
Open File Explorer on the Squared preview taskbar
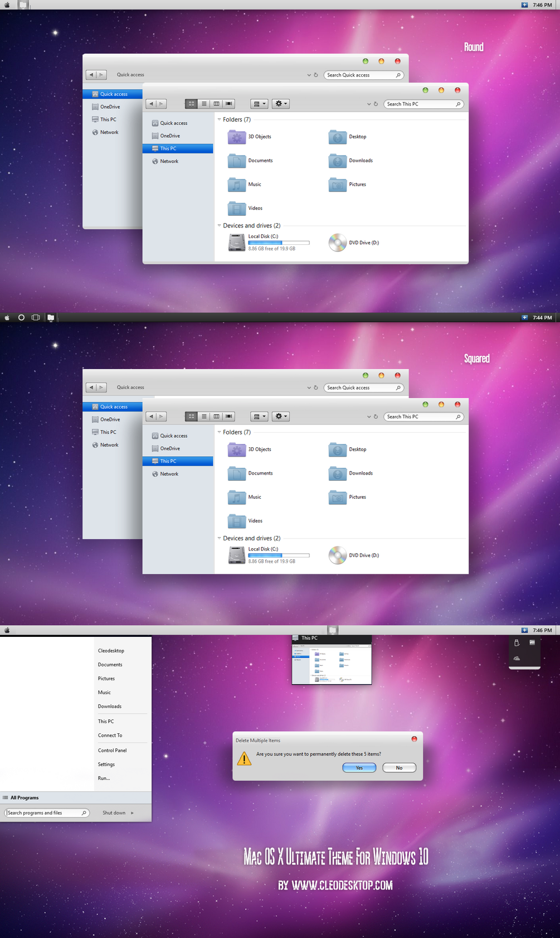[51, 317]
